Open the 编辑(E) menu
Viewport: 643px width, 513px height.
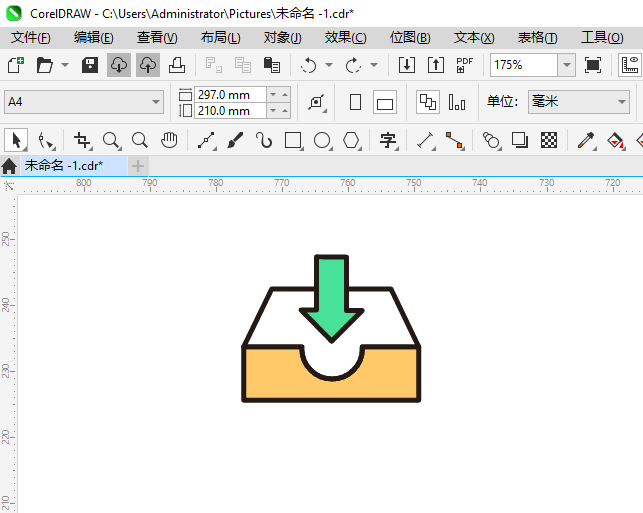pos(93,38)
